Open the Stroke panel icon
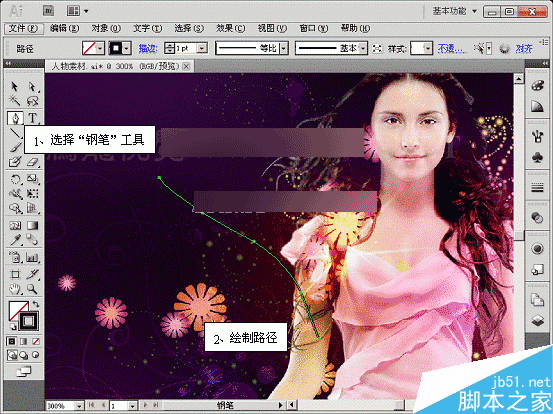The width and height of the screenshot is (553, 414). pos(537,188)
